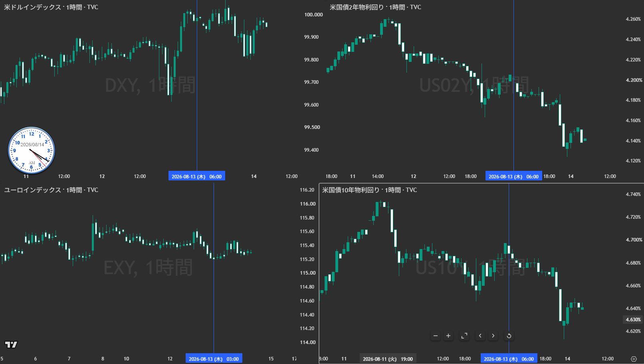
Task: Click the 2026-08-13 06:00 label on DXY chart
Action: point(197,176)
